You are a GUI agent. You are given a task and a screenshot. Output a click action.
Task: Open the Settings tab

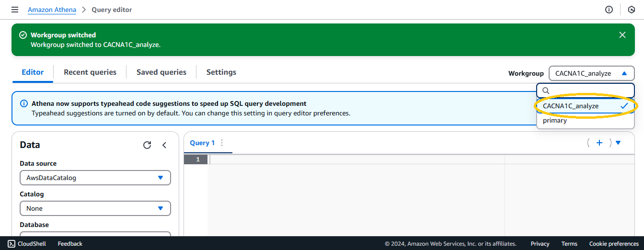point(221,72)
